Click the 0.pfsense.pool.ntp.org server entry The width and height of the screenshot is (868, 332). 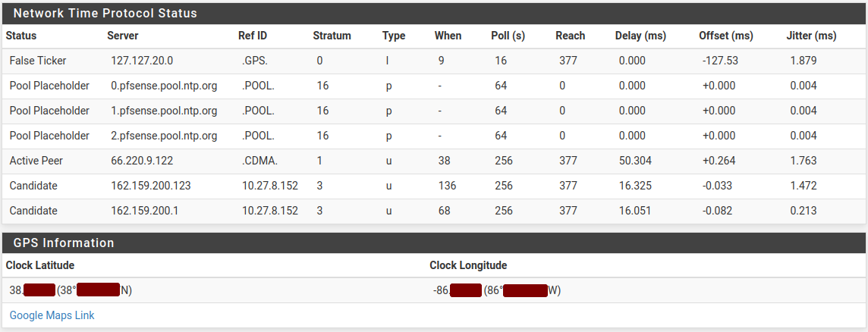(164, 86)
